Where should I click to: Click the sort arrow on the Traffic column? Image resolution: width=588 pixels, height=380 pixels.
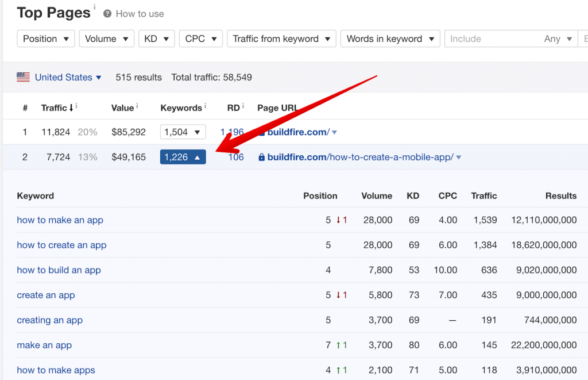pos(72,107)
